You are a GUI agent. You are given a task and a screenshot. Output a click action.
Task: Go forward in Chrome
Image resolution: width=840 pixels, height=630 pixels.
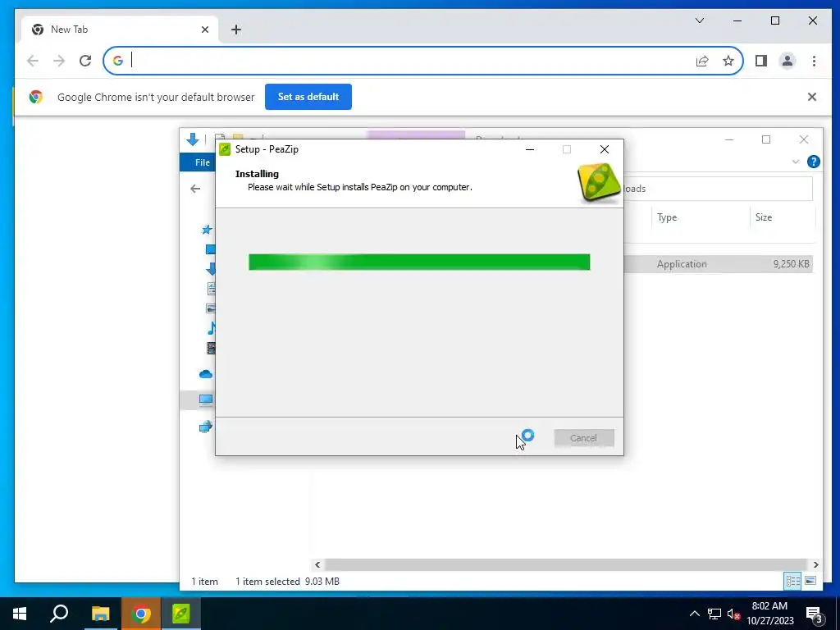[x=59, y=61]
